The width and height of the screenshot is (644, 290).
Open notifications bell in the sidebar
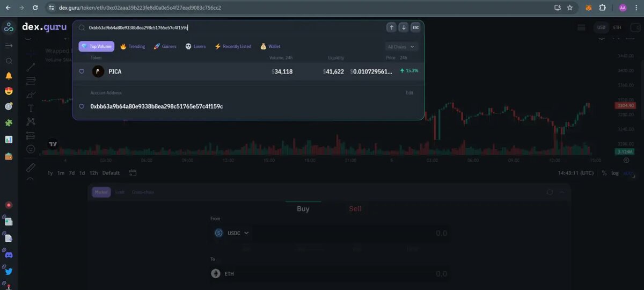(x=9, y=76)
